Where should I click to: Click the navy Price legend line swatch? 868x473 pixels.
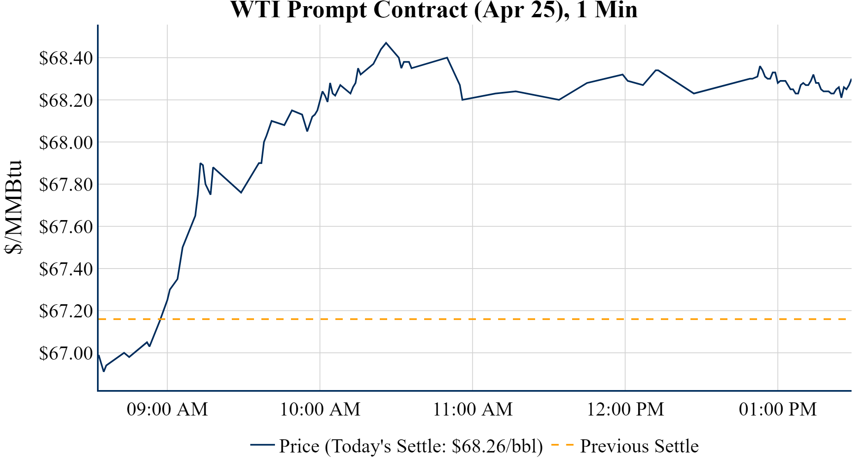262,445
